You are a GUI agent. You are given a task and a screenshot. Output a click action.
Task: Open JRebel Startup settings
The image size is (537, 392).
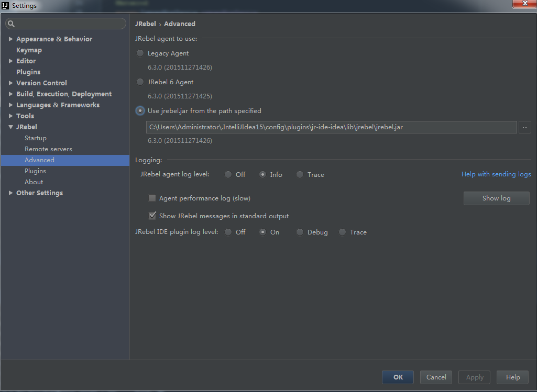coord(36,138)
